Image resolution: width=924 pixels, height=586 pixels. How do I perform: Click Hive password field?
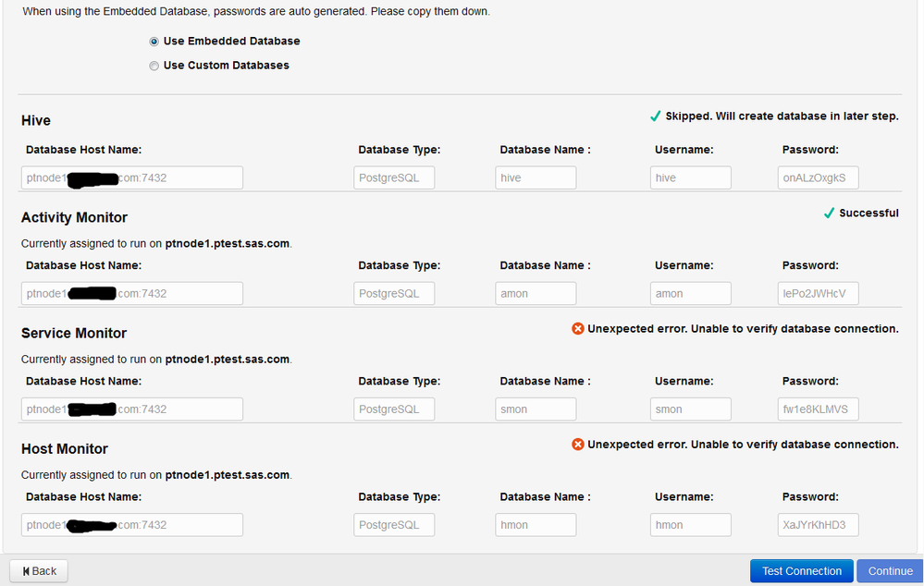pyautogui.click(x=818, y=177)
